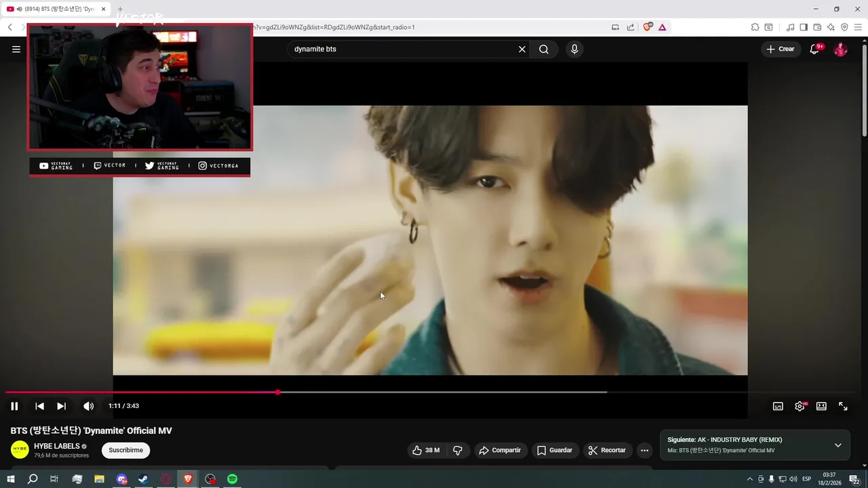Click the 1:11 / 3:43 time display
The image size is (868, 488).
123,406
